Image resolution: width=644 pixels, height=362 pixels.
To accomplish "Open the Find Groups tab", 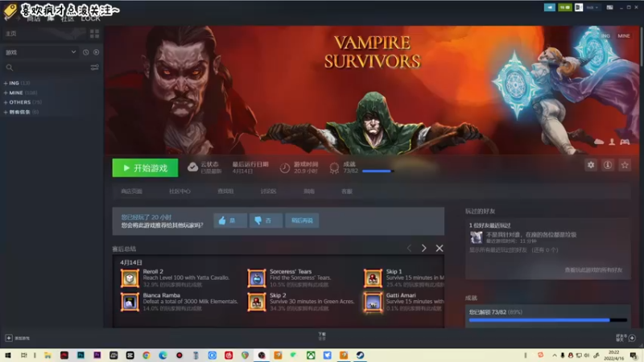I will pyautogui.click(x=225, y=191).
